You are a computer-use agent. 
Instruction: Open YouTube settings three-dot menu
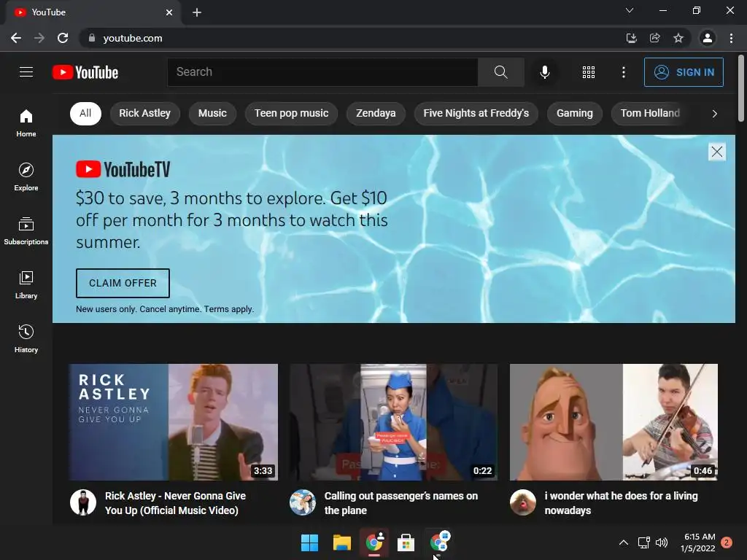point(623,72)
